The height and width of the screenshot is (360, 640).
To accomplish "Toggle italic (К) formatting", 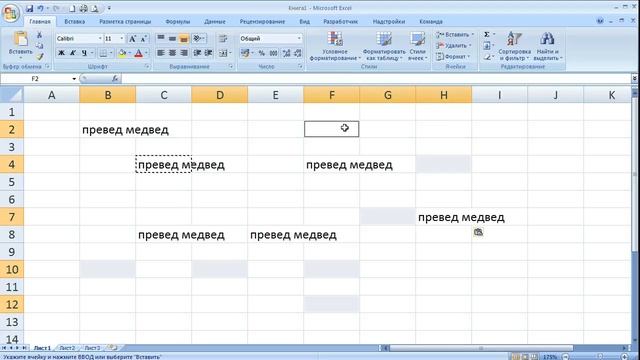I will pyautogui.click(x=73, y=53).
